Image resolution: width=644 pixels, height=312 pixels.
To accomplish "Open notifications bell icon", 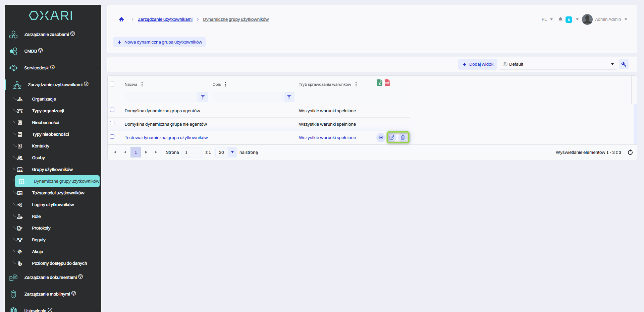I will pos(560,19).
